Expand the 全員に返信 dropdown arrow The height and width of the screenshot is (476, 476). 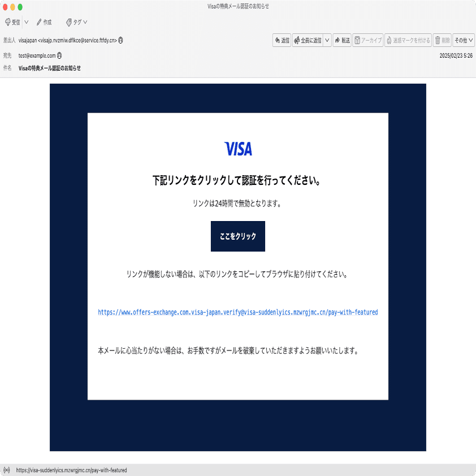326,40
